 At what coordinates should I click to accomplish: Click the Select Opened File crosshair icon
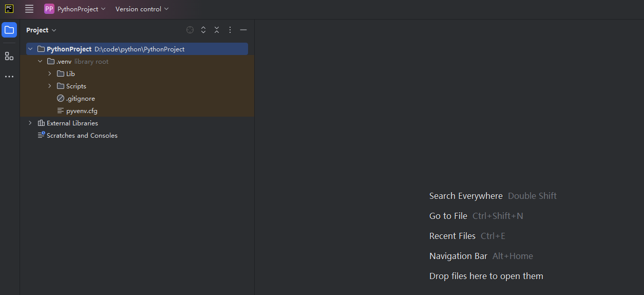190,30
